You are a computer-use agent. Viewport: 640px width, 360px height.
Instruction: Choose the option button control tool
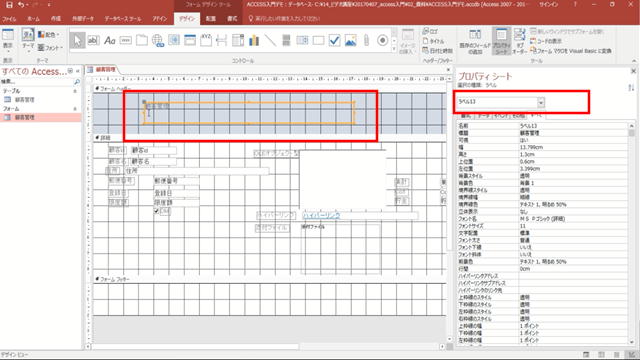pos(382,40)
